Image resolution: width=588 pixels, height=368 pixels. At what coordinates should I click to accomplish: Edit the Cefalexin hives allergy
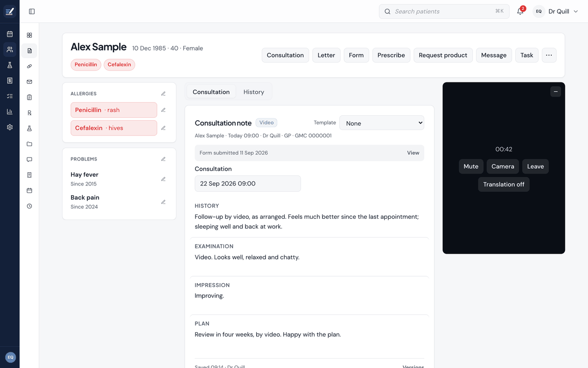[x=163, y=128]
